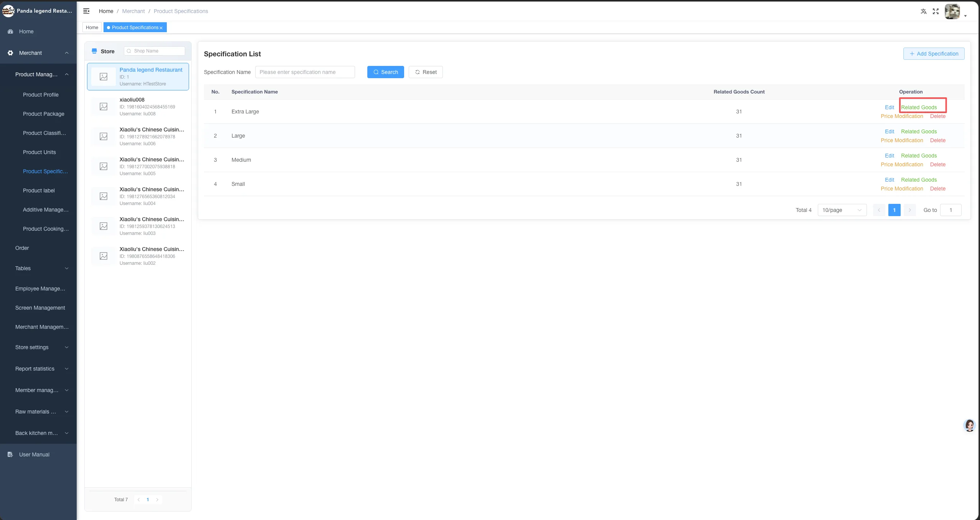This screenshot has height=520, width=980.
Task: Close the Product Specifications tab
Action: point(161,28)
